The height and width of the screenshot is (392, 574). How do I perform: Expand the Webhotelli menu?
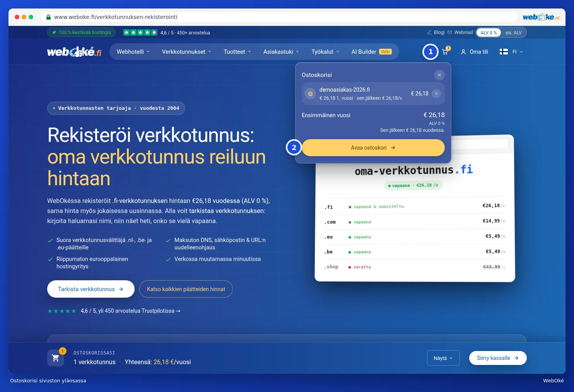tap(133, 52)
